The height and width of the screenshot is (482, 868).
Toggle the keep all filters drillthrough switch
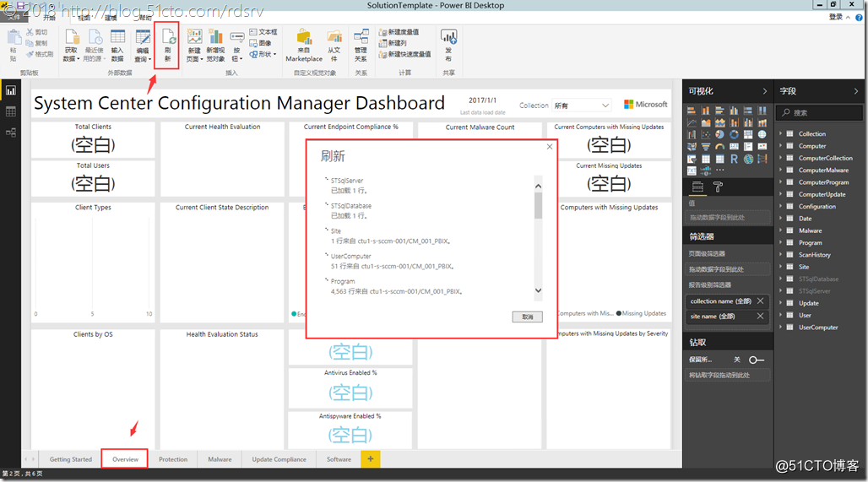tap(757, 360)
